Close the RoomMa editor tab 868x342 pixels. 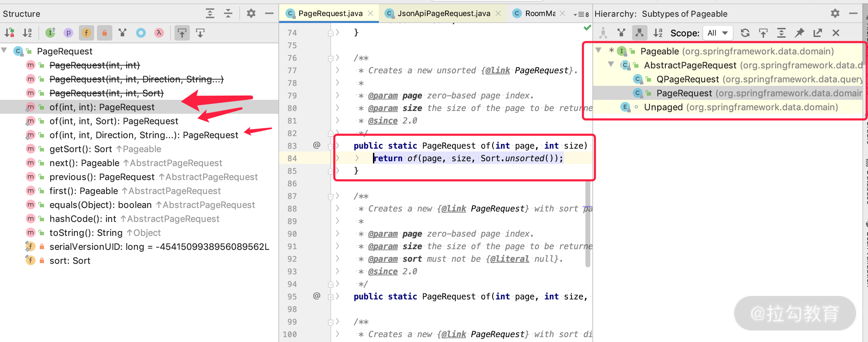point(562,13)
